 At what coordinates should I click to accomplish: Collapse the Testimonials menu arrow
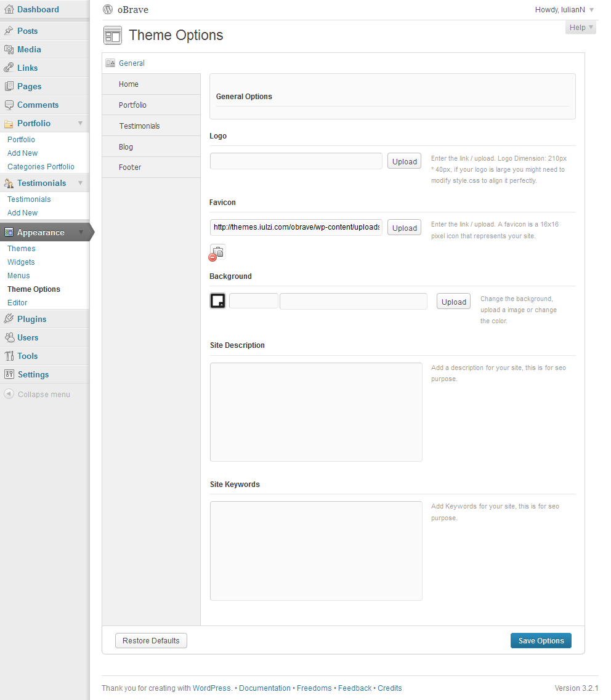coord(80,183)
